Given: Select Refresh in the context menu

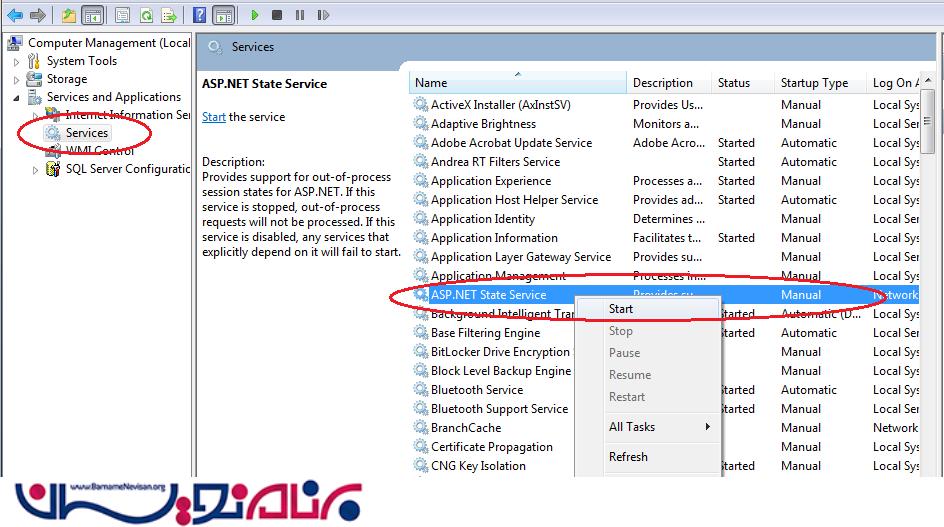Looking at the screenshot, I should (x=628, y=457).
